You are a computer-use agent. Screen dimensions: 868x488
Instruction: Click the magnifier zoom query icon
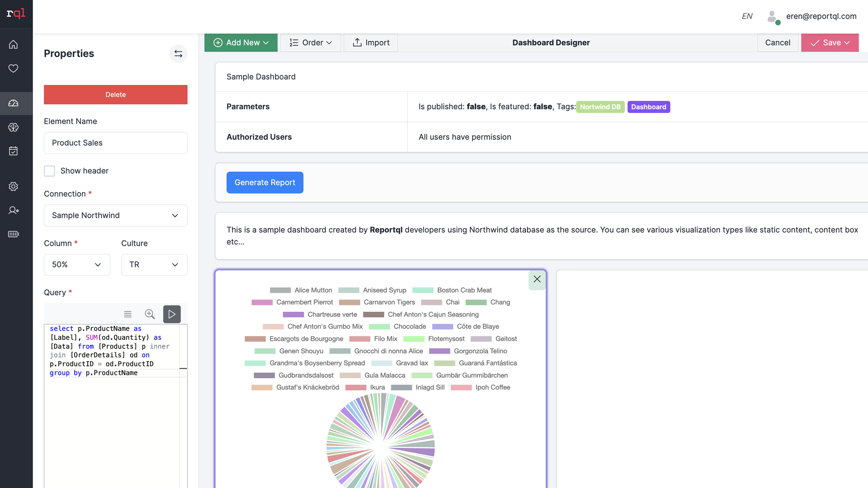click(150, 314)
